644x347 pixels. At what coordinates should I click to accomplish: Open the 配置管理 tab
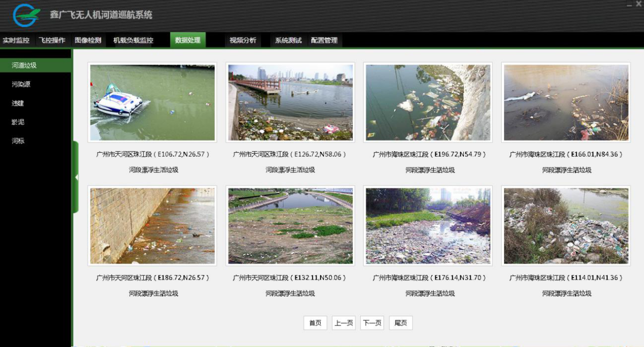324,40
